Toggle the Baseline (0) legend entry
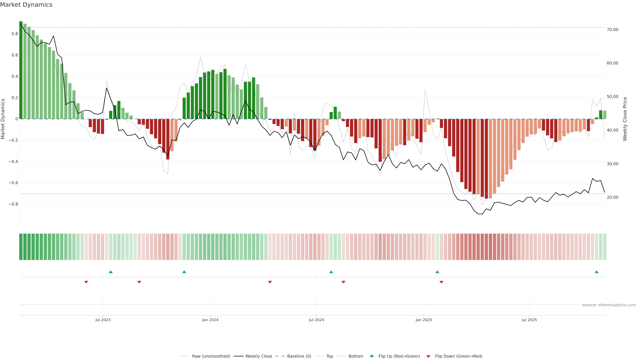This screenshot has height=362, width=644. point(299,356)
